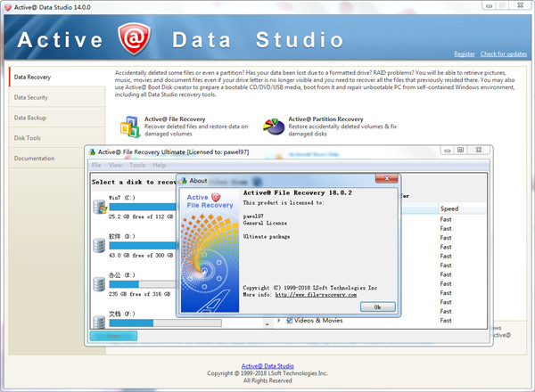The width and height of the screenshot is (535, 392).
Task: Click the red @ shield logo
Action: [x=134, y=39]
